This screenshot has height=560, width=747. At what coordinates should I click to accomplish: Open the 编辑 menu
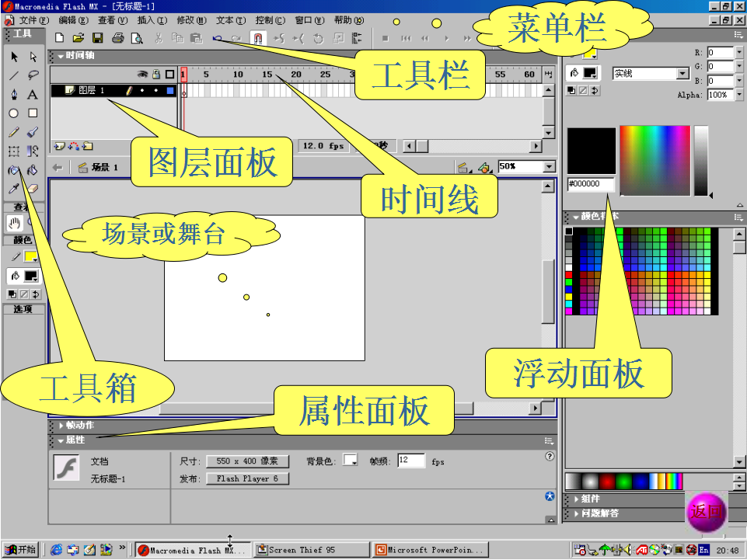(x=73, y=20)
